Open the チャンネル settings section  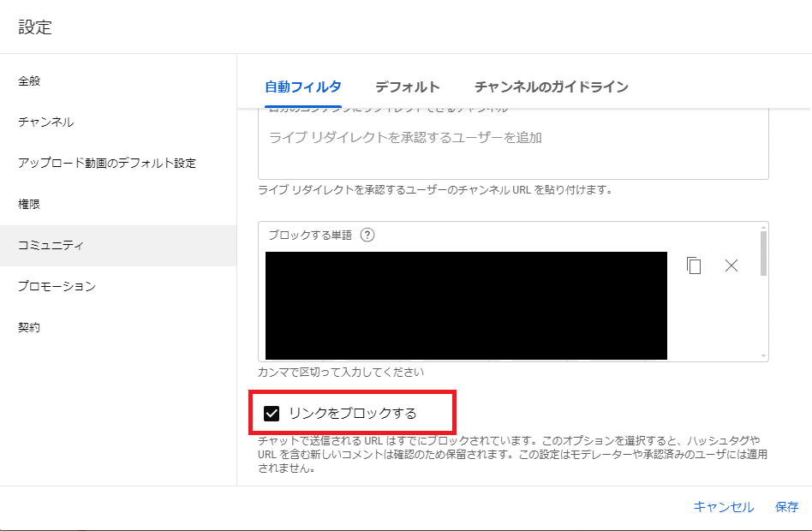(x=43, y=122)
